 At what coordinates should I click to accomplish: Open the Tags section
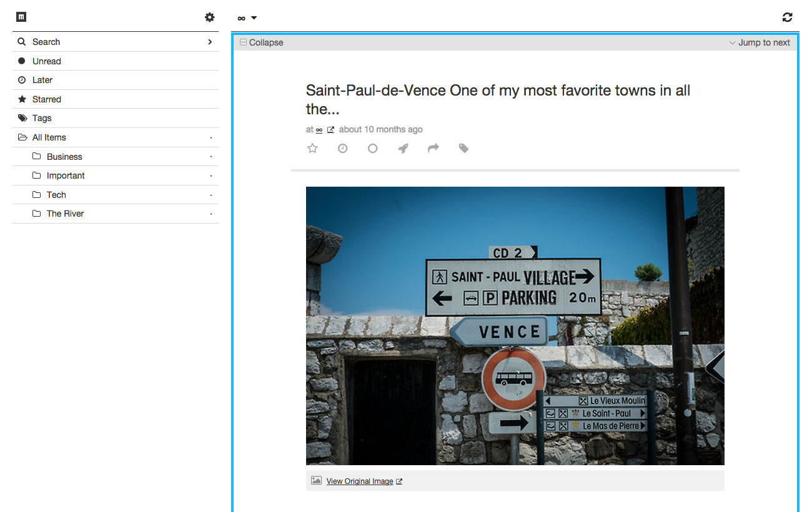[116, 118]
